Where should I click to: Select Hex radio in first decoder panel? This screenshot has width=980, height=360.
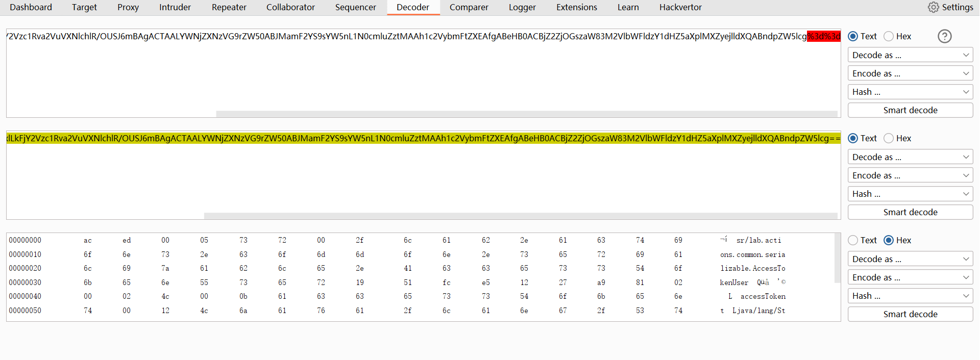pyautogui.click(x=889, y=36)
